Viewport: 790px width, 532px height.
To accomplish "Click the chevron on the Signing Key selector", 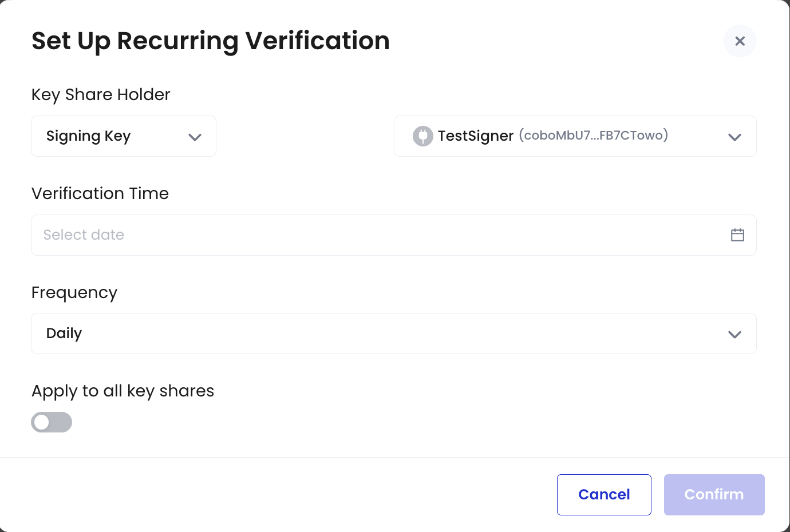I will point(195,137).
